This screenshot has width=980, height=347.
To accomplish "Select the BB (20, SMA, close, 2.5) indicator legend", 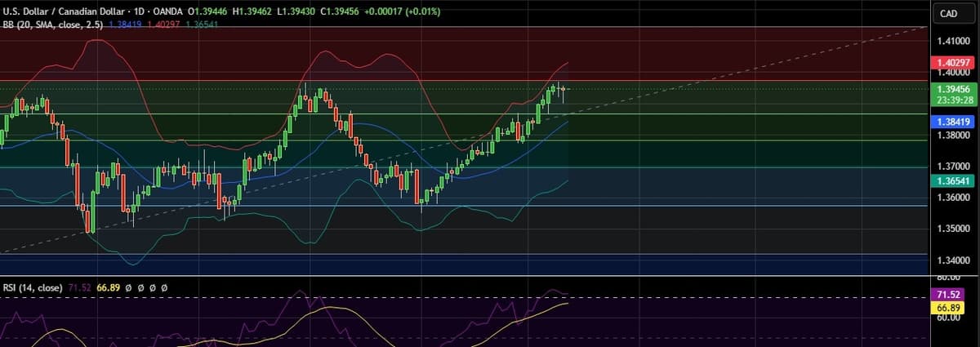I will tap(53, 25).
